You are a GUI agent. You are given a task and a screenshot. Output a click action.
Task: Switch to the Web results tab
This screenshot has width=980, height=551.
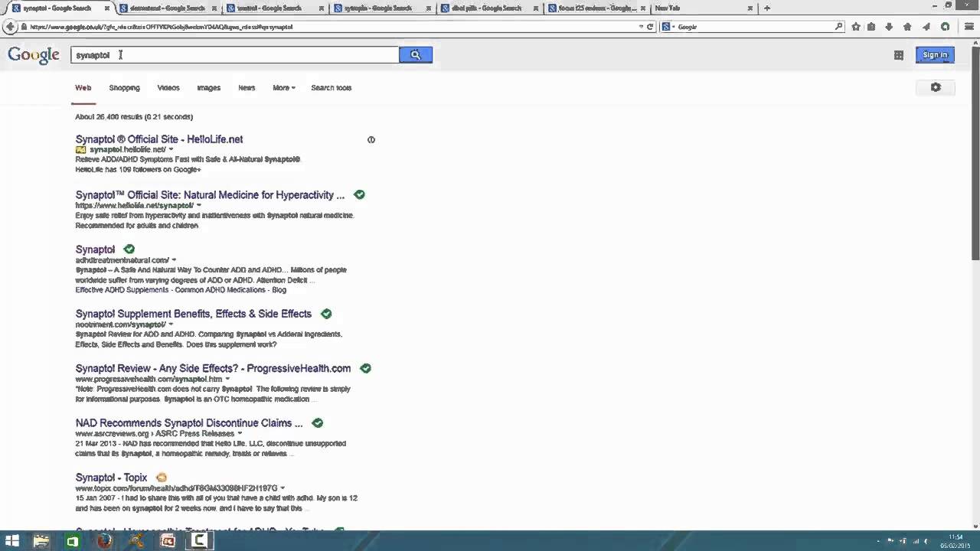point(83,88)
